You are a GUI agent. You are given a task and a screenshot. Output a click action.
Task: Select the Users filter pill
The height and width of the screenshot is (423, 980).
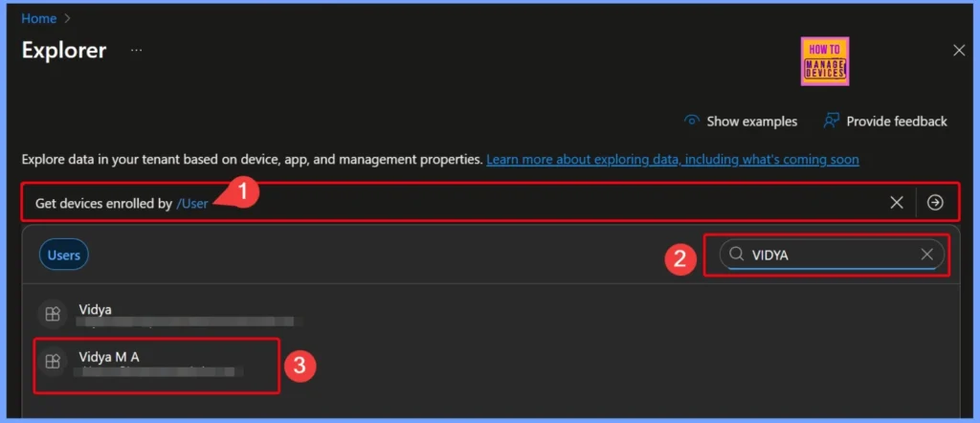coord(64,255)
